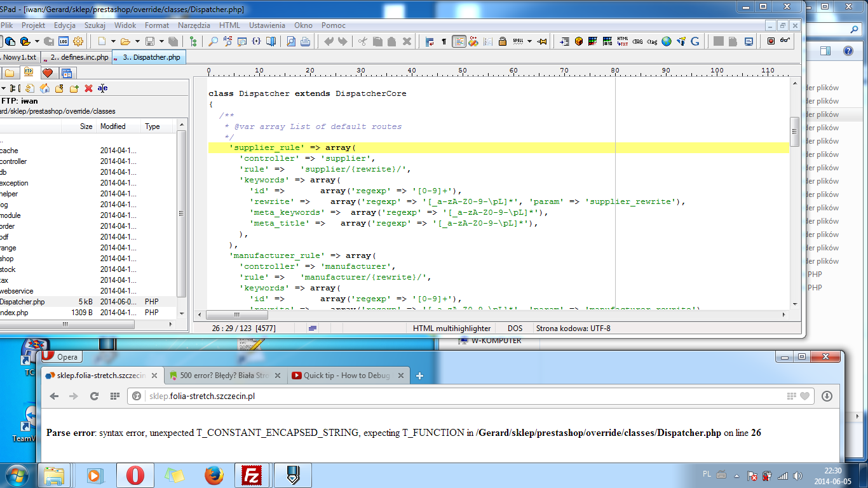Viewport: 868px width, 488px height.
Task: Toggle the read-only padlock button
Action: click(502, 41)
